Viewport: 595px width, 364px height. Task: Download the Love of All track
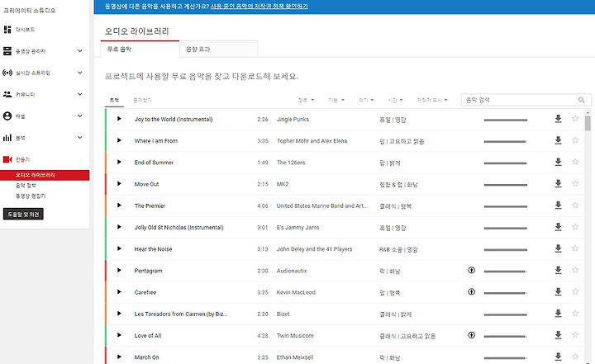pyautogui.click(x=558, y=335)
